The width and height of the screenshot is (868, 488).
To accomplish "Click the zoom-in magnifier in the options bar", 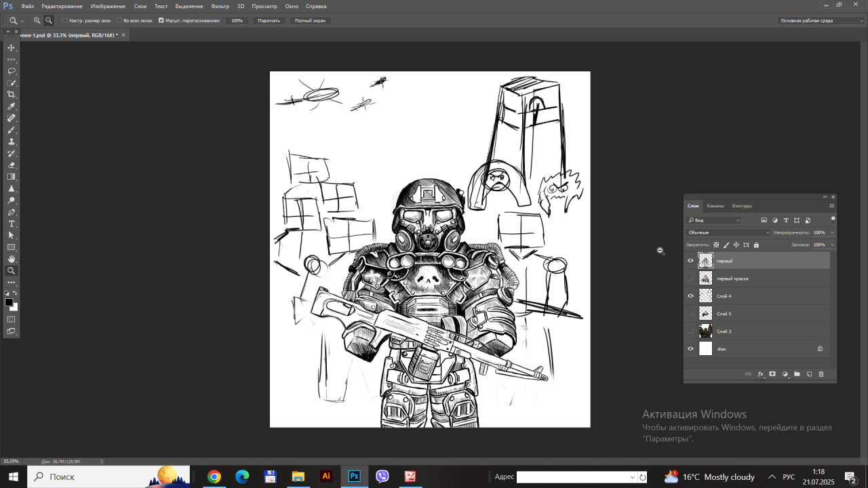I will coord(37,20).
